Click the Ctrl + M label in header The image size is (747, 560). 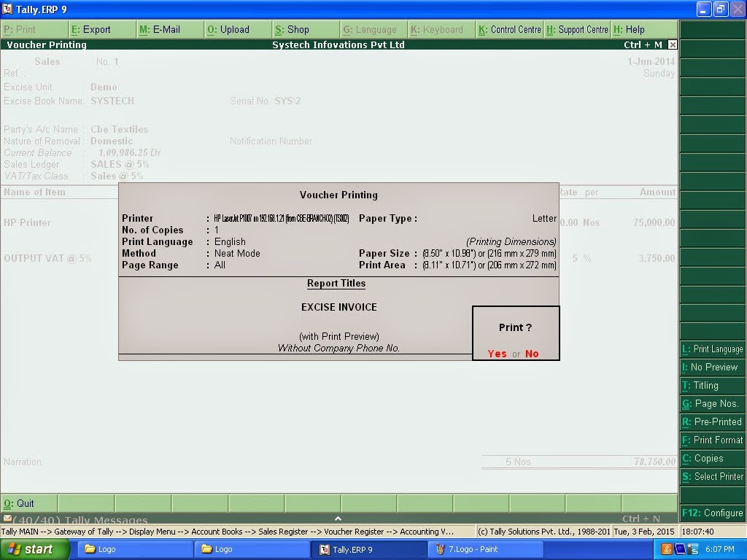point(643,44)
